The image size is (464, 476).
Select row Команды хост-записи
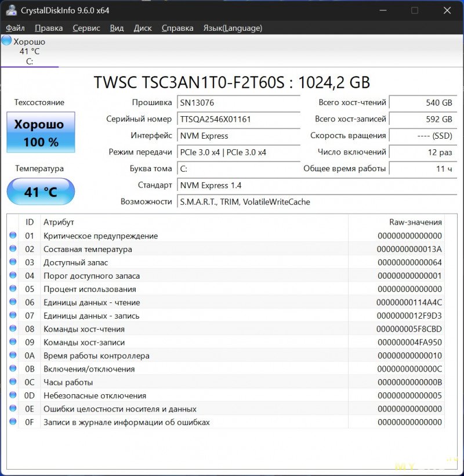pos(226,342)
